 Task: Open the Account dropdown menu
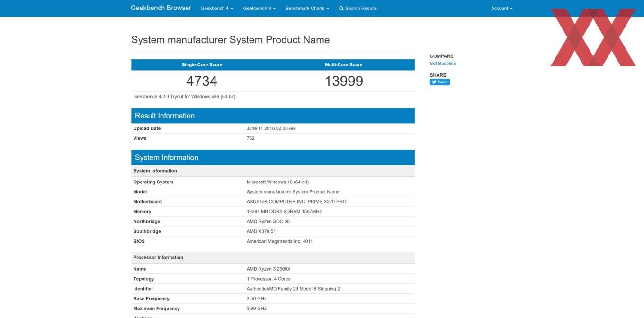tap(502, 9)
